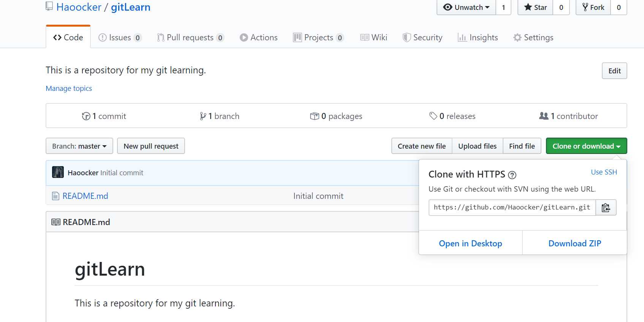The width and height of the screenshot is (644, 322).
Task: Collapse the Clone or download dropdown
Action: point(586,146)
